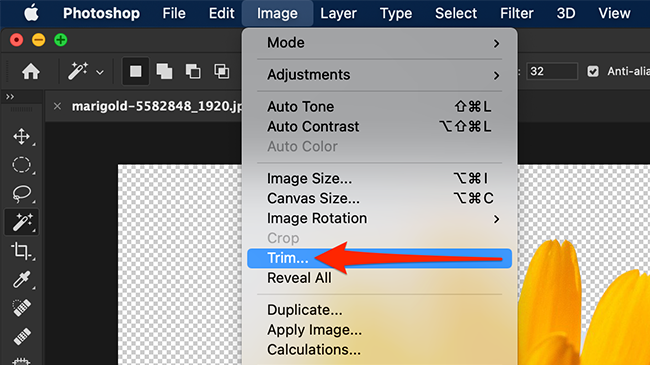Viewport: 650px width, 365px height.
Task: Expand the Image Rotation submenu
Action: click(379, 218)
